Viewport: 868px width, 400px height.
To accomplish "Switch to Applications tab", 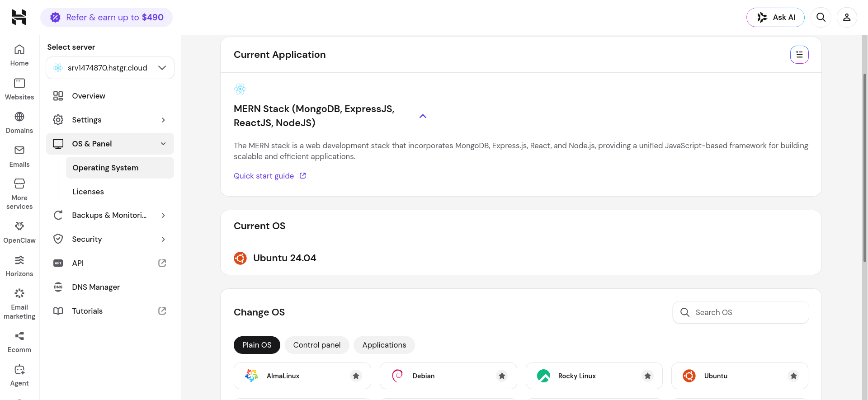I will tap(384, 345).
